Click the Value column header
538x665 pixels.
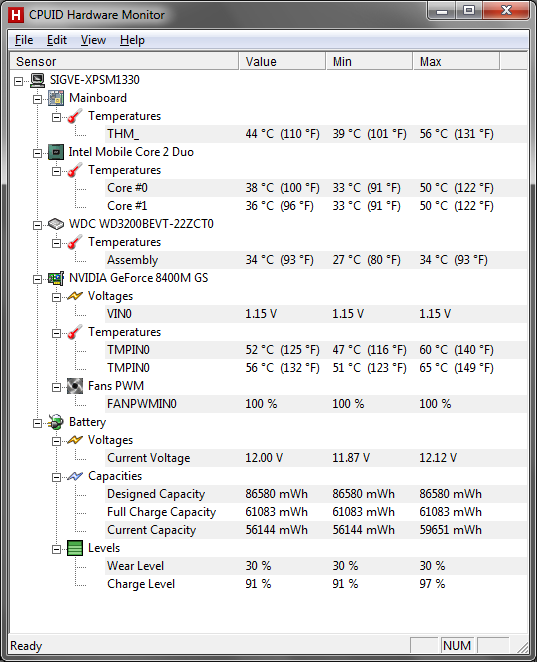coord(282,61)
